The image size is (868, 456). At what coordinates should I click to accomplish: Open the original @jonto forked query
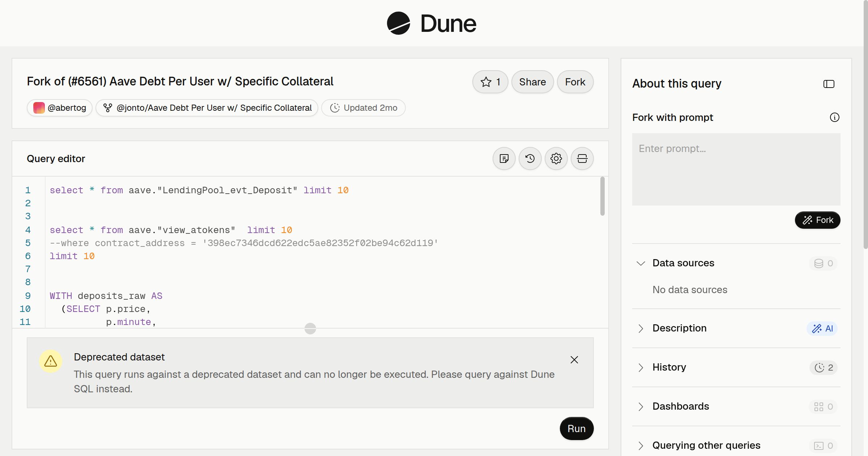coord(207,108)
